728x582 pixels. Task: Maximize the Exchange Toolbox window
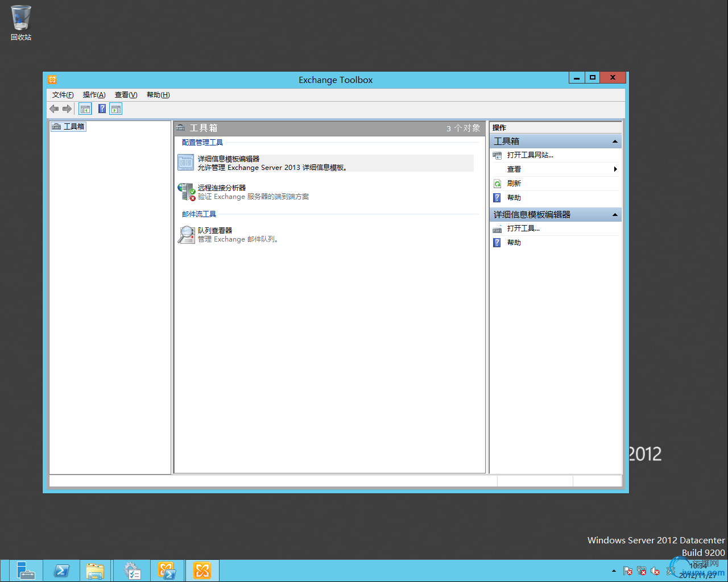(x=593, y=78)
